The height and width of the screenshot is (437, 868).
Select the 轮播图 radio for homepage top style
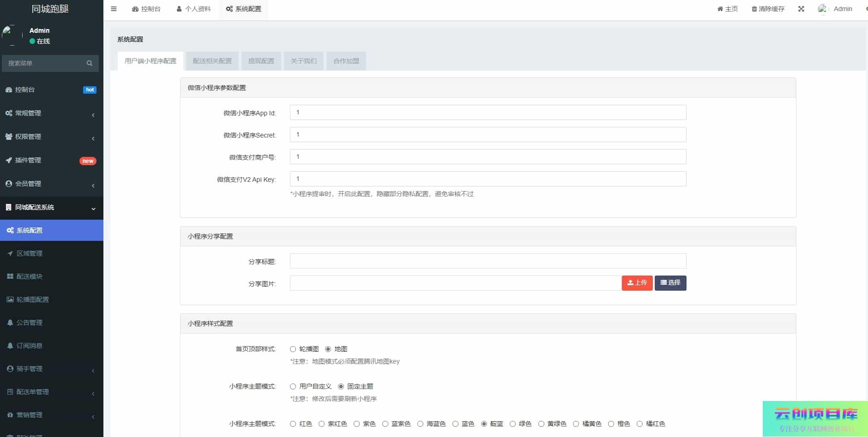pyautogui.click(x=293, y=349)
